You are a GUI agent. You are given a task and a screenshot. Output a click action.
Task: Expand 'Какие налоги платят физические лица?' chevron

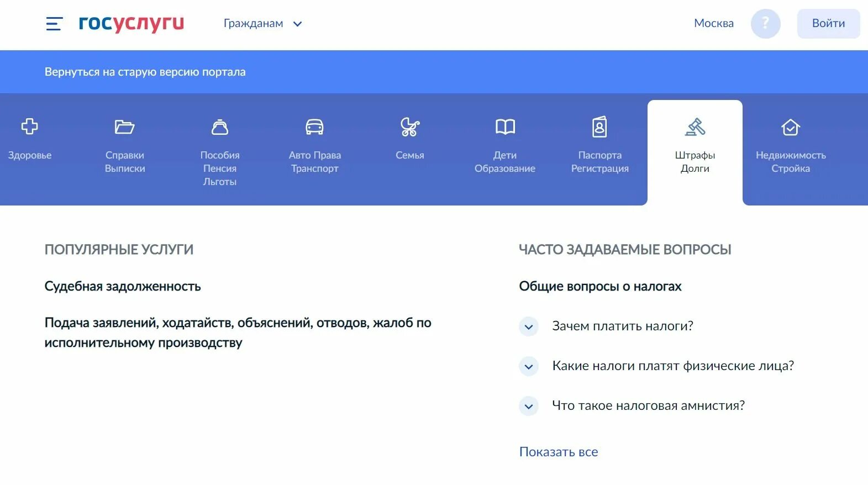[529, 366]
